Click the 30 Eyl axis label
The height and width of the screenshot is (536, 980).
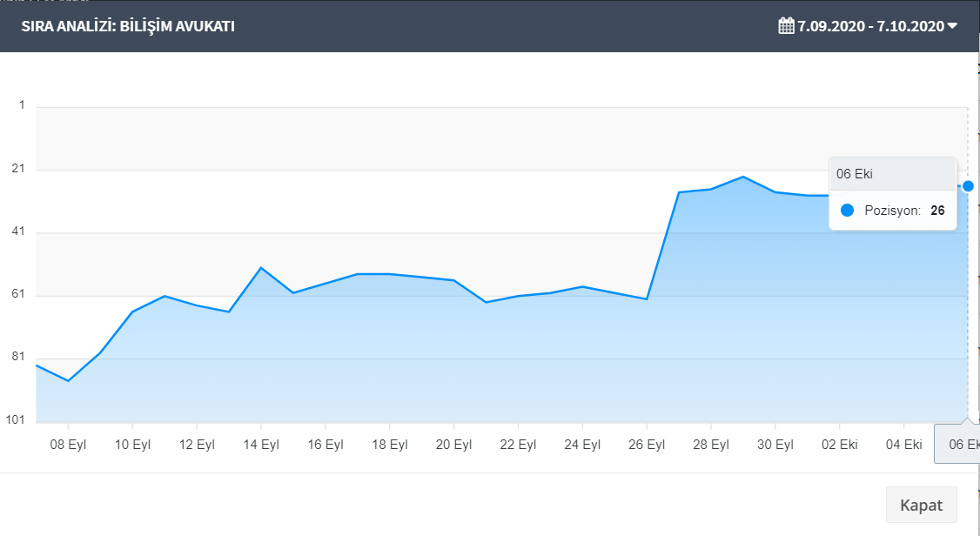pos(775,445)
